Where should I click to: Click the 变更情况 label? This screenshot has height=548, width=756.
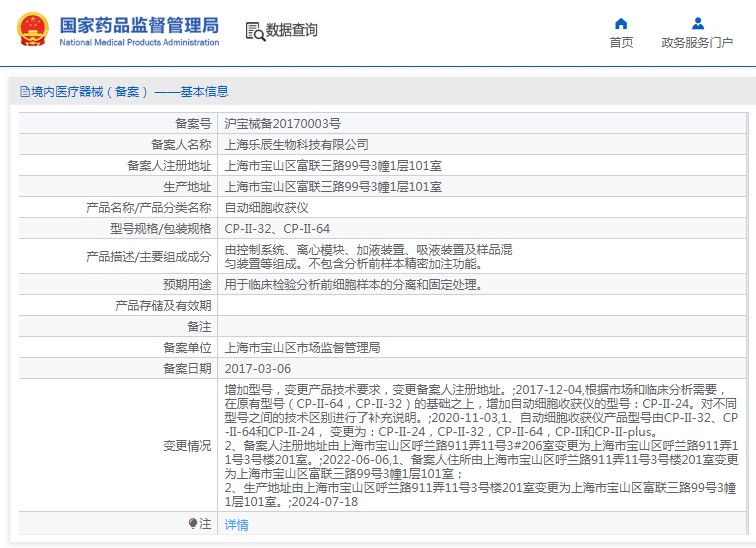(187, 445)
